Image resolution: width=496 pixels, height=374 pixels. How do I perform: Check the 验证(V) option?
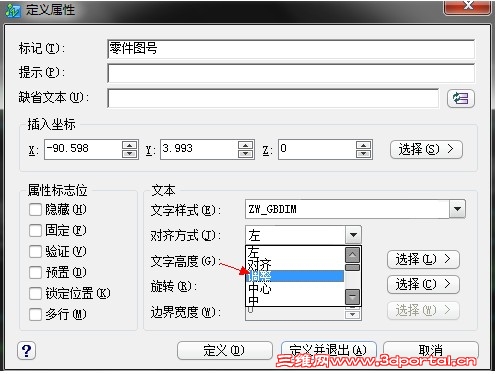35,252
